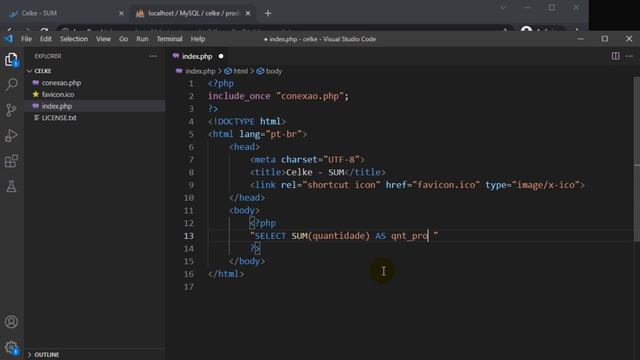
Task: Click the VS Code logo icon
Action: (9, 39)
